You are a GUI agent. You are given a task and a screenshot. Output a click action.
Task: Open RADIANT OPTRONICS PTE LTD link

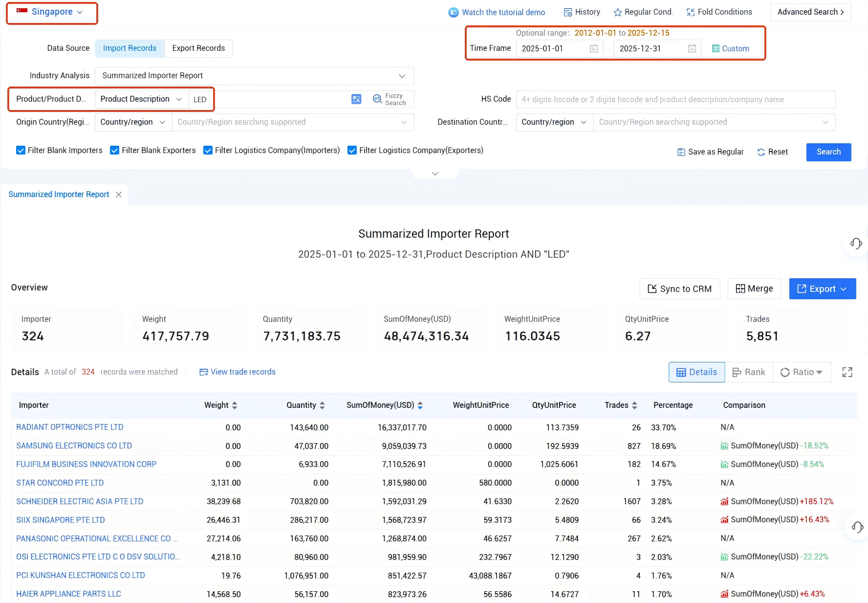[x=70, y=427]
